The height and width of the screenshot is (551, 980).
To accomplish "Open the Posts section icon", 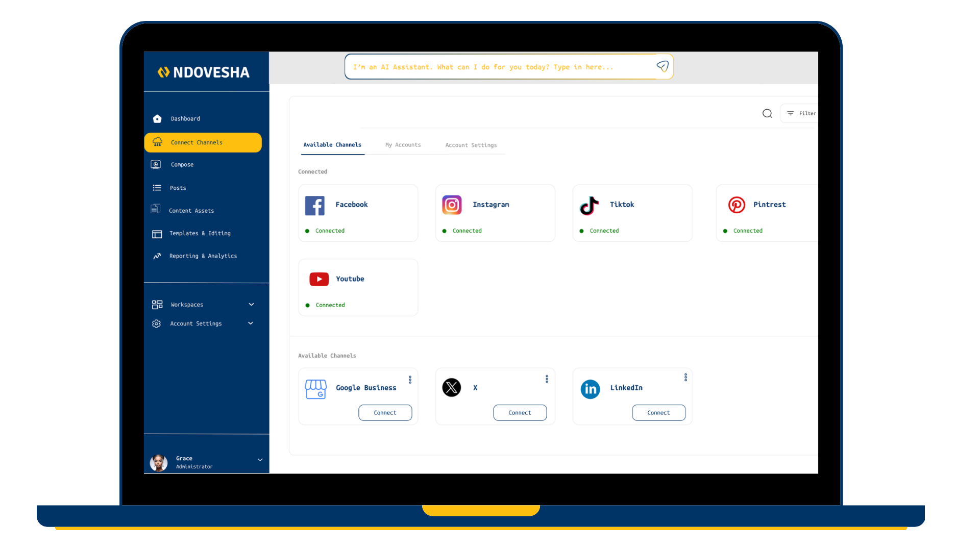I will (x=158, y=187).
